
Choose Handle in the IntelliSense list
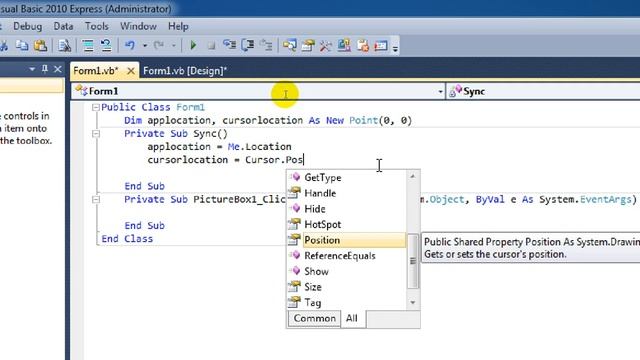pyautogui.click(x=347, y=193)
